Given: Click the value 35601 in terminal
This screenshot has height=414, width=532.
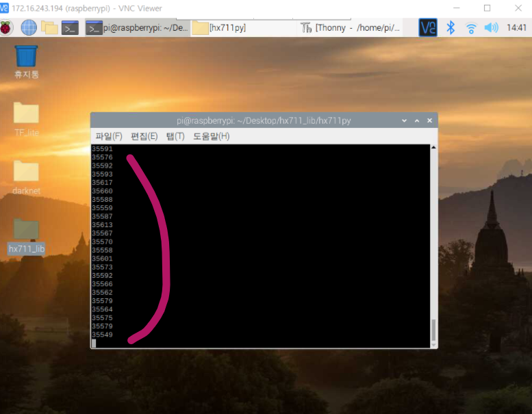Looking at the screenshot, I should (102, 259).
